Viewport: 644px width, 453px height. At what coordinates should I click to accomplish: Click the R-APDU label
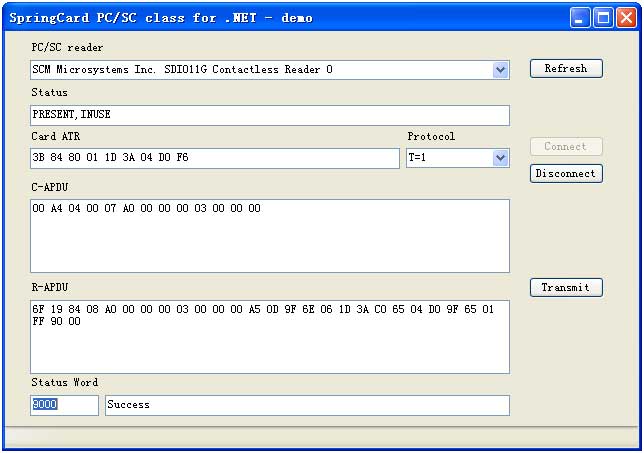pos(50,287)
